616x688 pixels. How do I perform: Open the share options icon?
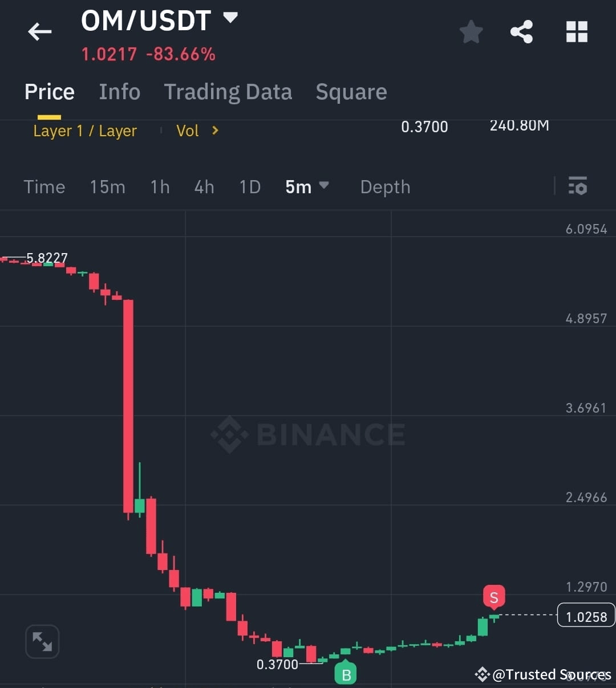521,31
